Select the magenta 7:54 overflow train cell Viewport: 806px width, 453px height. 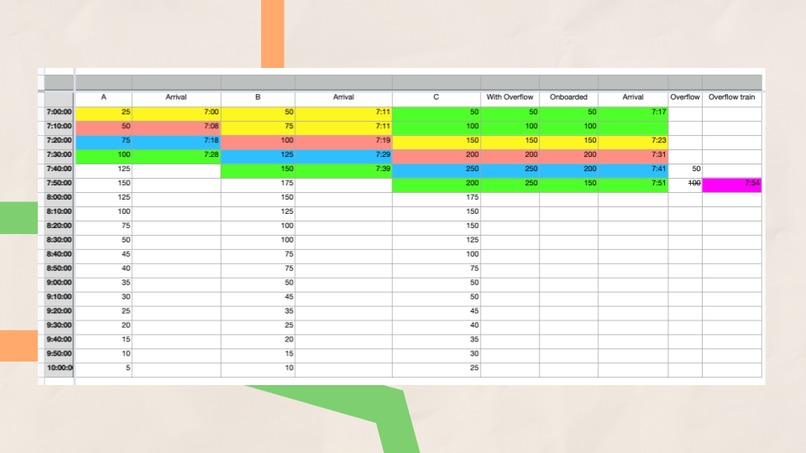pyautogui.click(x=732, y=184)
